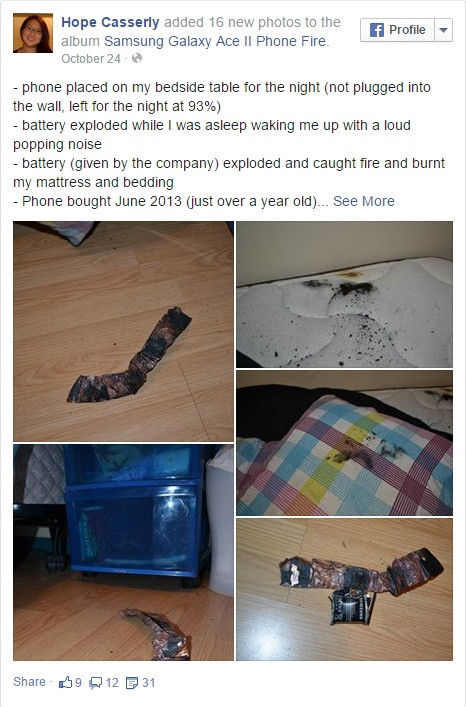Click the public globe privacy icon
The height and width of the screenshot is (707, 466).
(137, 58)
